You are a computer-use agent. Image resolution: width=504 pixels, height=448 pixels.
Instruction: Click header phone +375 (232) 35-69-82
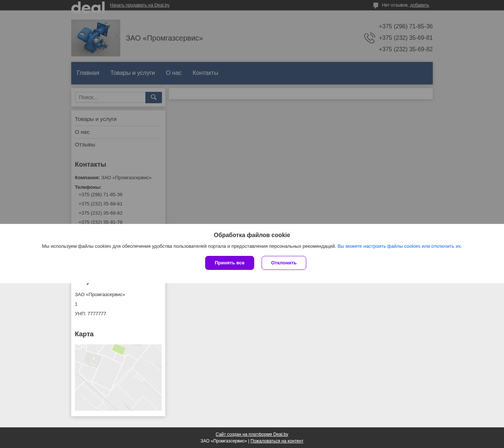pyautogui.click(x=405, y=49)
